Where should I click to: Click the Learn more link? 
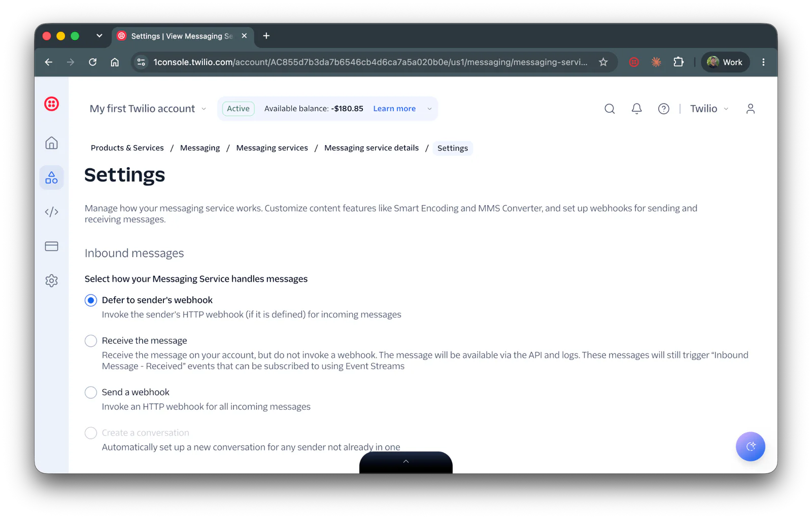click(394, 109)
